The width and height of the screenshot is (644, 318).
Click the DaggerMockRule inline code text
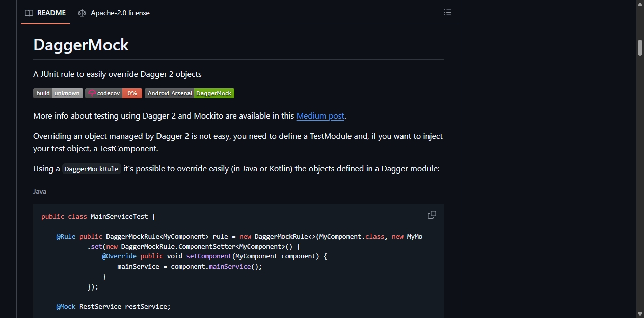click(x=92, y=169)
